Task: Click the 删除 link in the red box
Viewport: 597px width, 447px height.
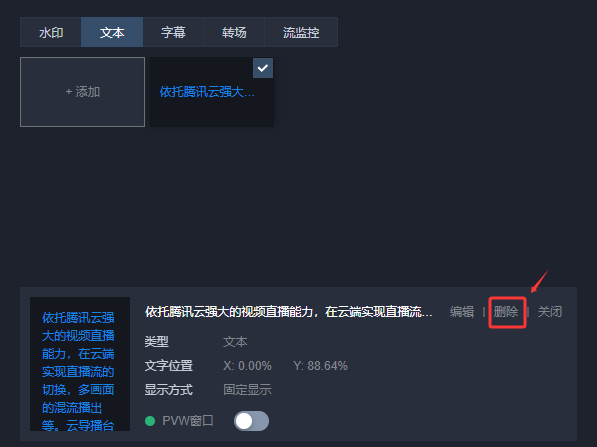Action: click(x=506, y=312)
